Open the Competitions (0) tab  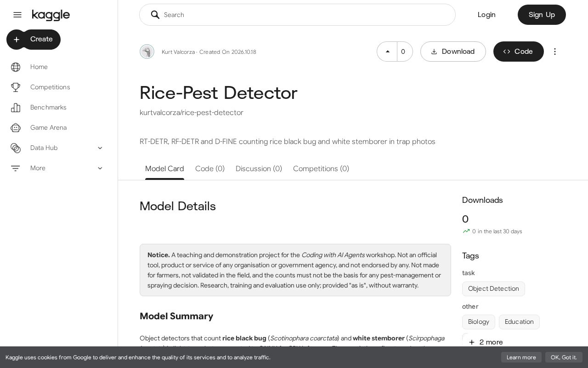tap(321, 169)
